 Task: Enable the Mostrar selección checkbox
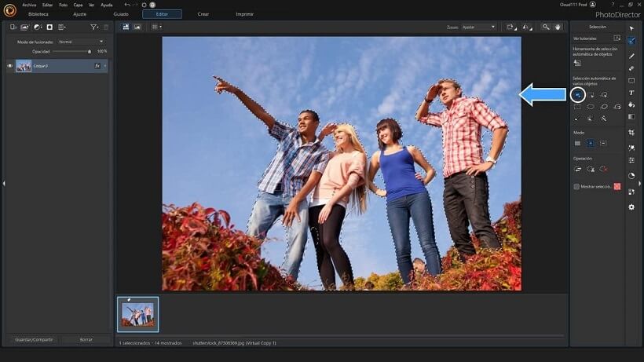pyautogui.click(x=576, y=187)
